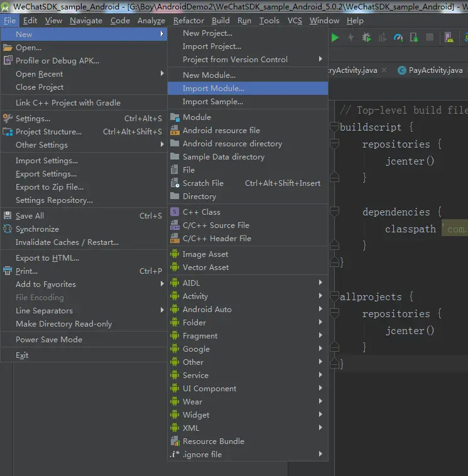Toggle Power Save Mode
The image size is (468, 476).
click(84, 339)
